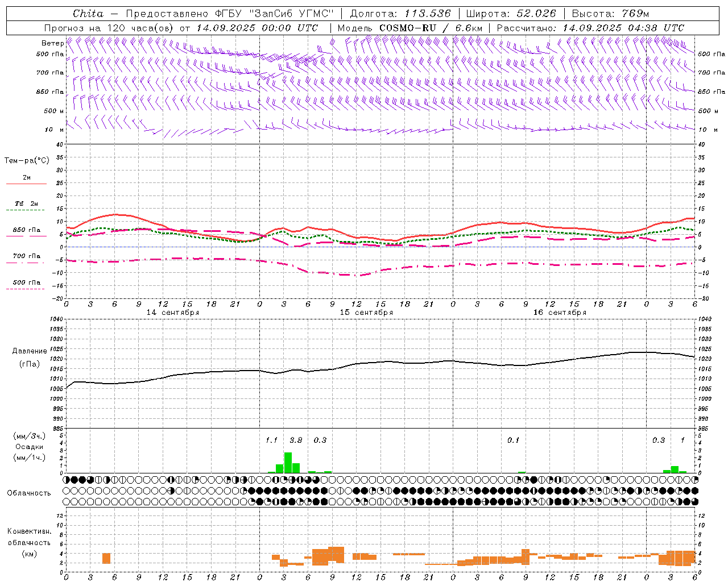Click the lone orange convective bar on 14 сентября
This screenshot has height=582, width=728.
[x=106, y=558]
